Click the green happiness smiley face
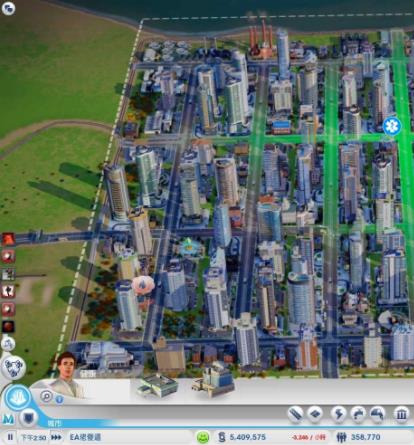Screen dimensions: 414x445 coord(203,437)
